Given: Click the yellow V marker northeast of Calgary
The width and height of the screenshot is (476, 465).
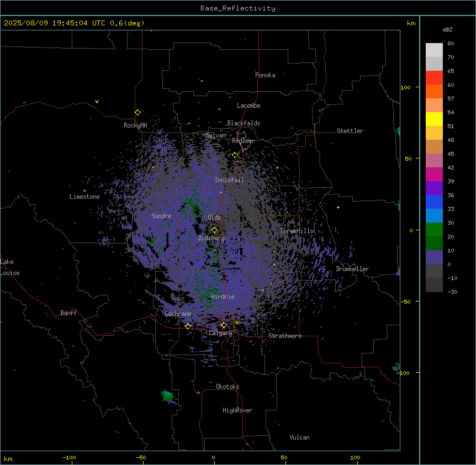Looking at the screenshot, I should click(x=237, y=323).
